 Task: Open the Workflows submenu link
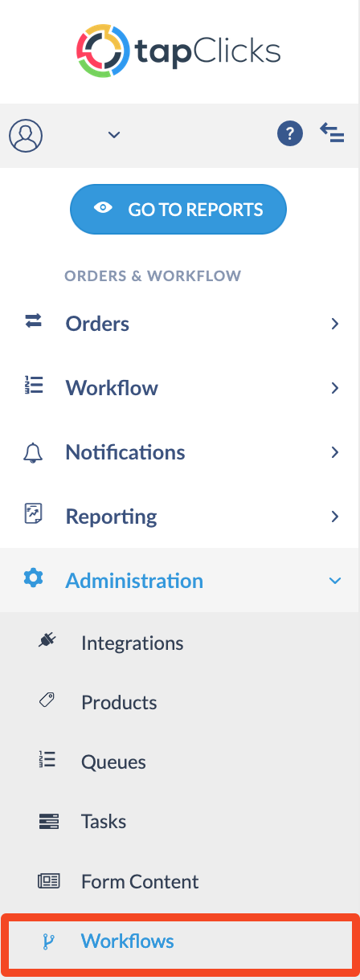(x=128, y=941)
